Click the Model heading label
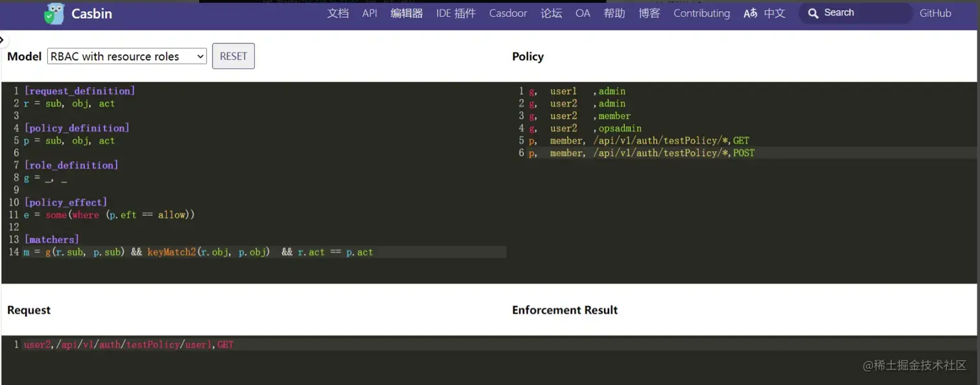980x385 pixels. point(25,56)
